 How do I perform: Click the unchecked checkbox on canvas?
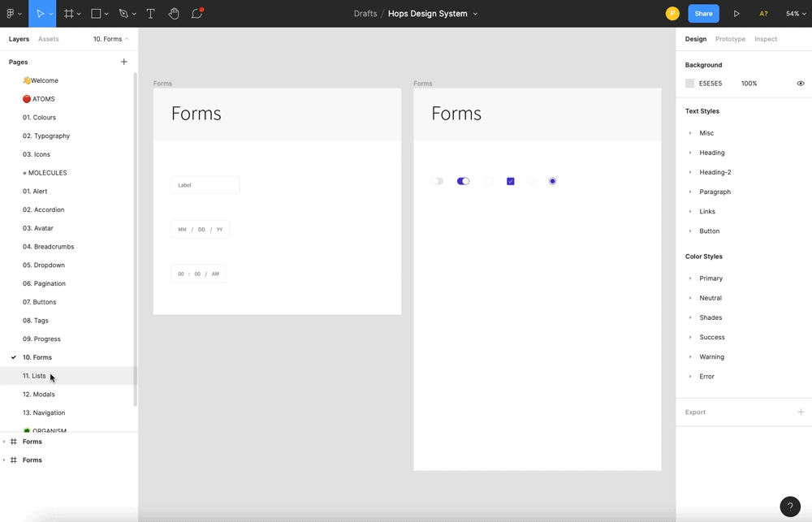click(x=490, y=181)
